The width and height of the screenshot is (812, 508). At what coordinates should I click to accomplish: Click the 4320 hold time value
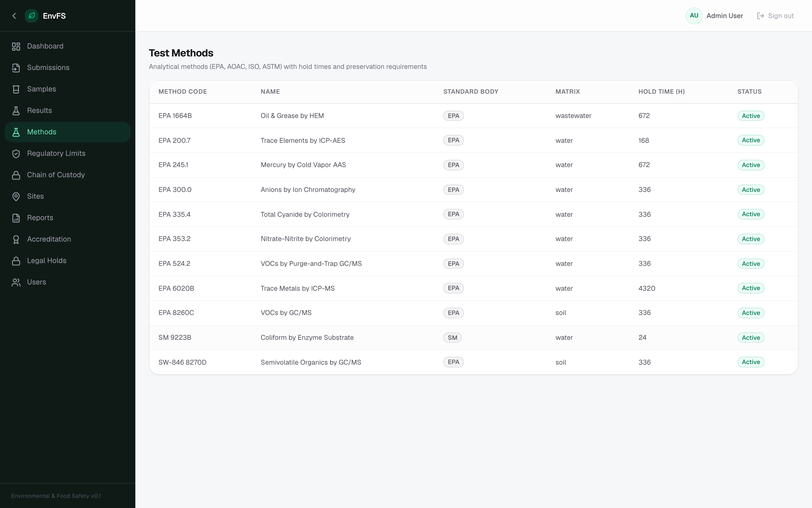click(x=646, y=288)
